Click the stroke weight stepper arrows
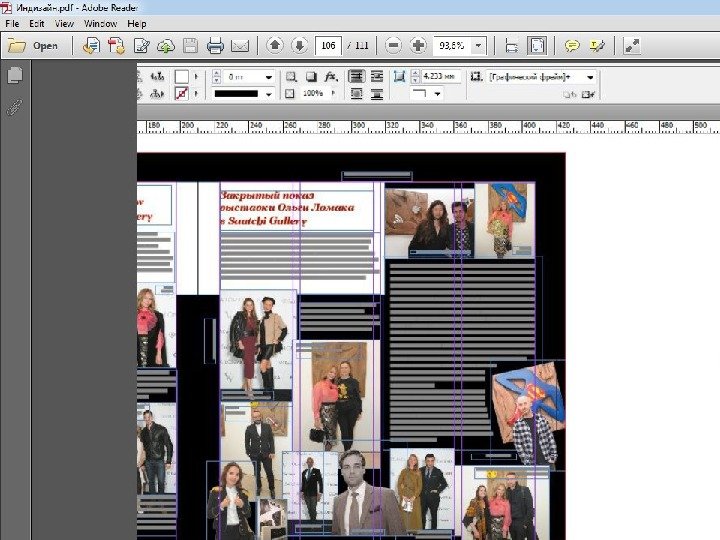Image resolution: width=720 pixels, height=540 pixels. pos(217,77)
